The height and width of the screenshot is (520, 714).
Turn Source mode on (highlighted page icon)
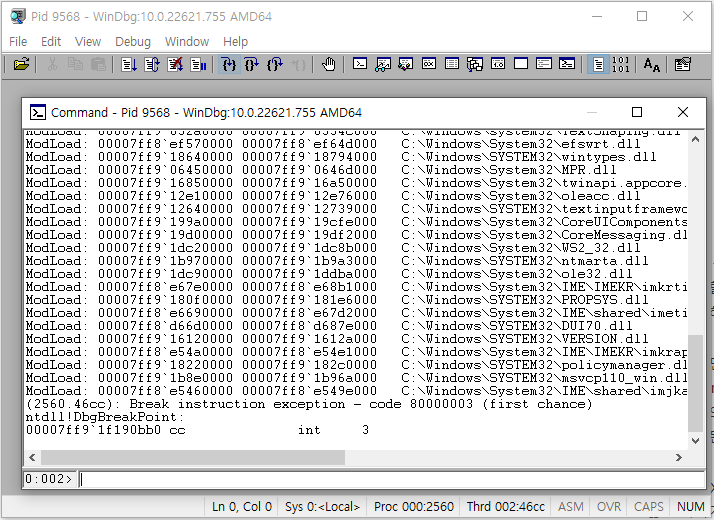coord(598,65)
